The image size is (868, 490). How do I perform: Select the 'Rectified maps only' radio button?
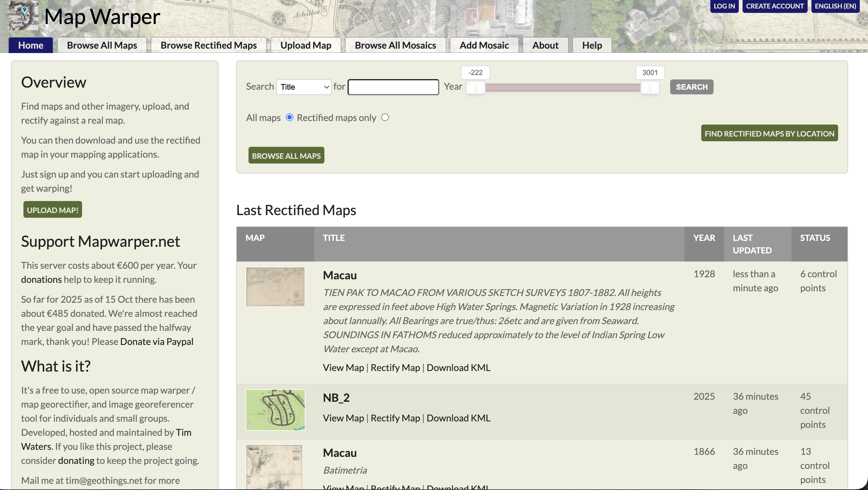pos(385,117)
